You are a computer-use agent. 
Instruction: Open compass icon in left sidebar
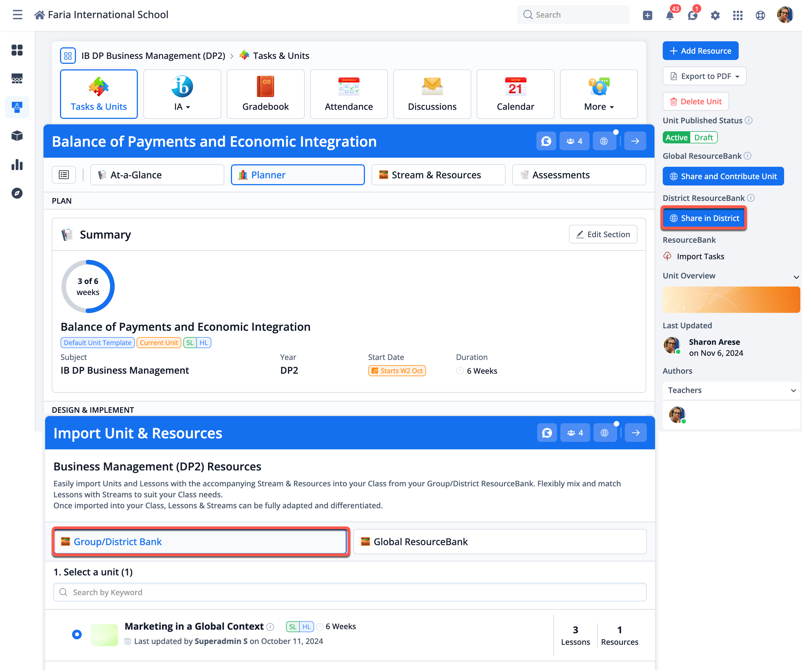pyautogui.click(x=17, y=193)
